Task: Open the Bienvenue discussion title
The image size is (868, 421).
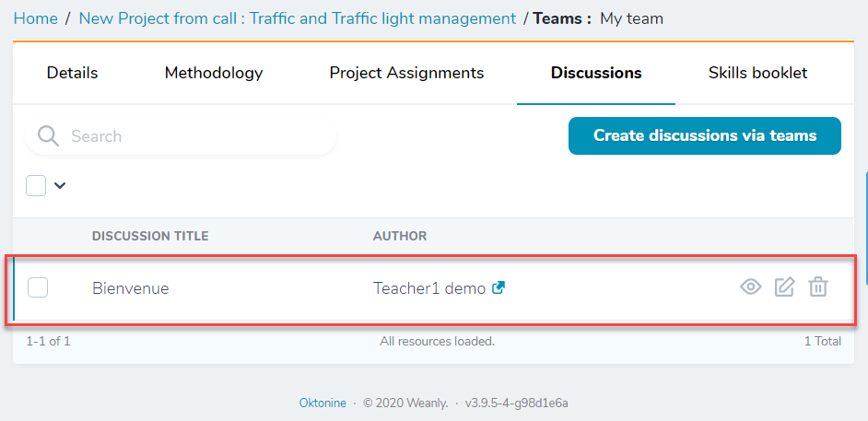Action: [x=131, y=287]
